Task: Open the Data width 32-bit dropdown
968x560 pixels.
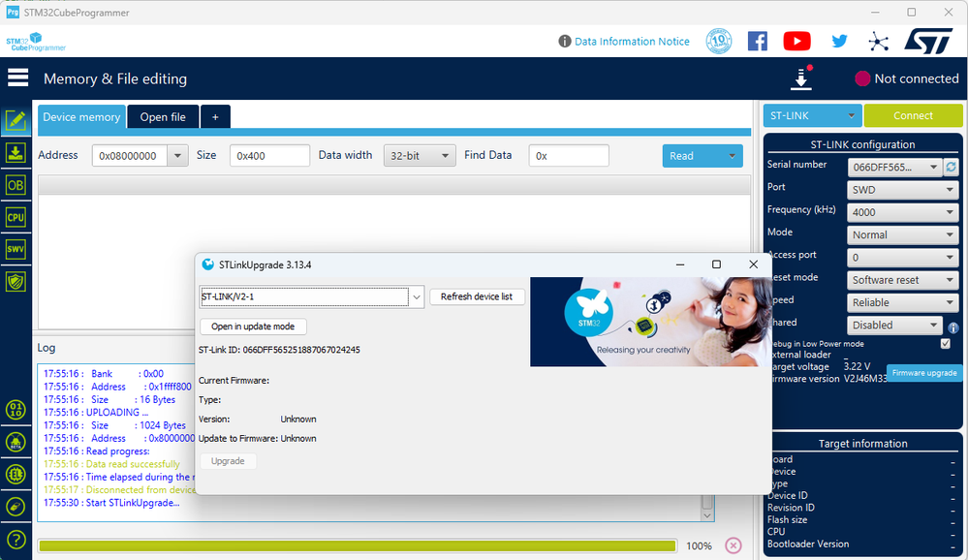Action: pos(420,156)
